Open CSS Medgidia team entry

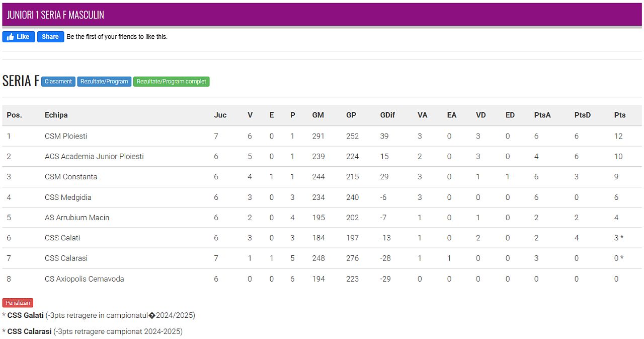pos(68,197)
